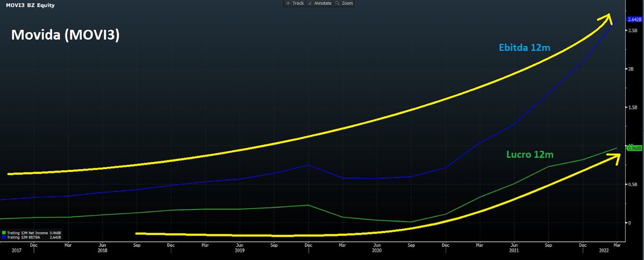The height and width of the screenshot is (260, 644).
Task: Click the 0.5B y-axis label
Action: (x=632, y=184)
